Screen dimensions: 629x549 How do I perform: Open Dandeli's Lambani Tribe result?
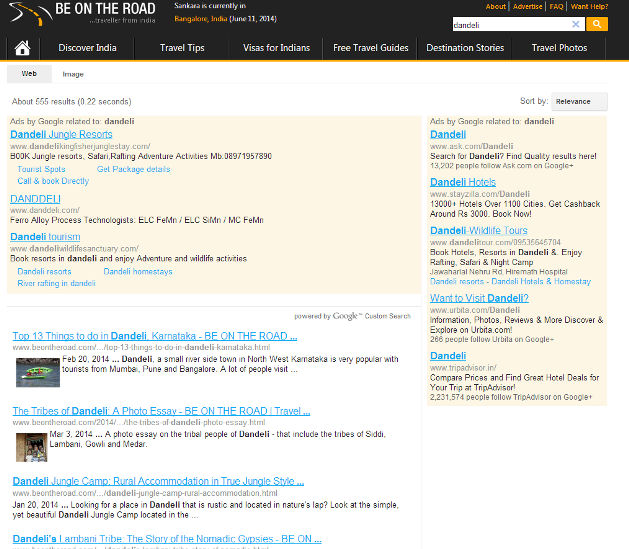pos(167,539)
